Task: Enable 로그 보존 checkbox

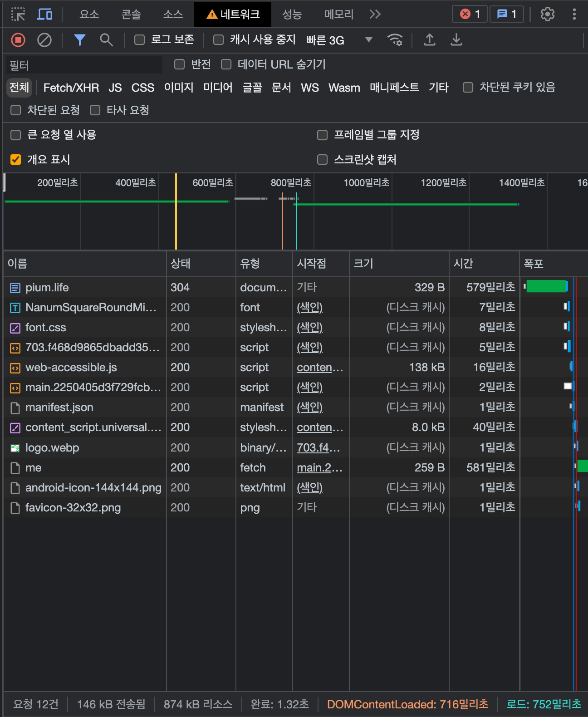Action: tap(140, 40)
